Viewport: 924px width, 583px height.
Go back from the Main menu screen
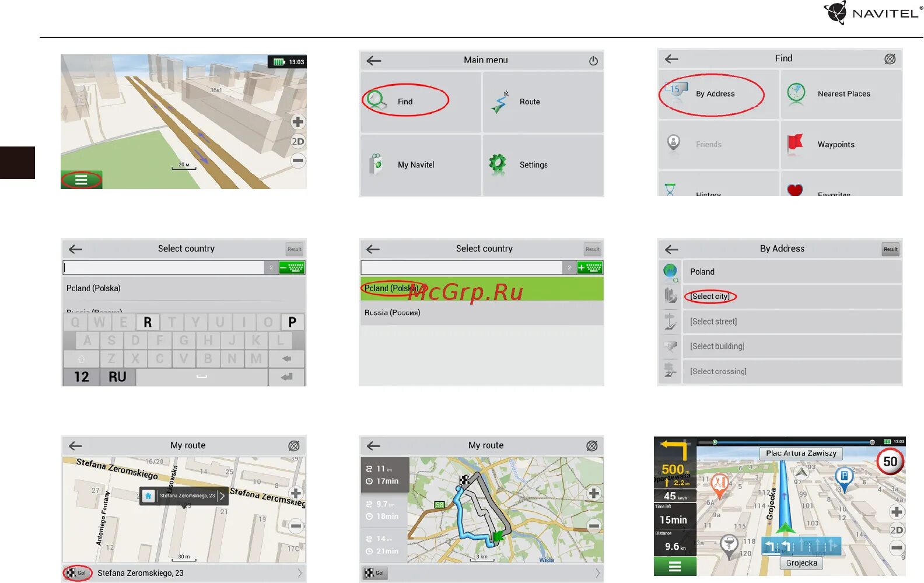[x=374, y=60]
